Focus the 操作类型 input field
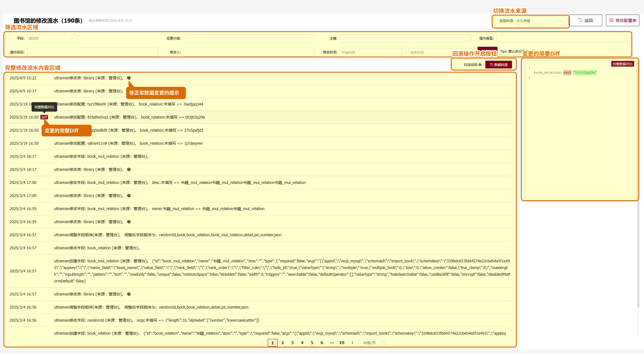The width and height of the screenshot is (644, 354). (x=562, y=38)
